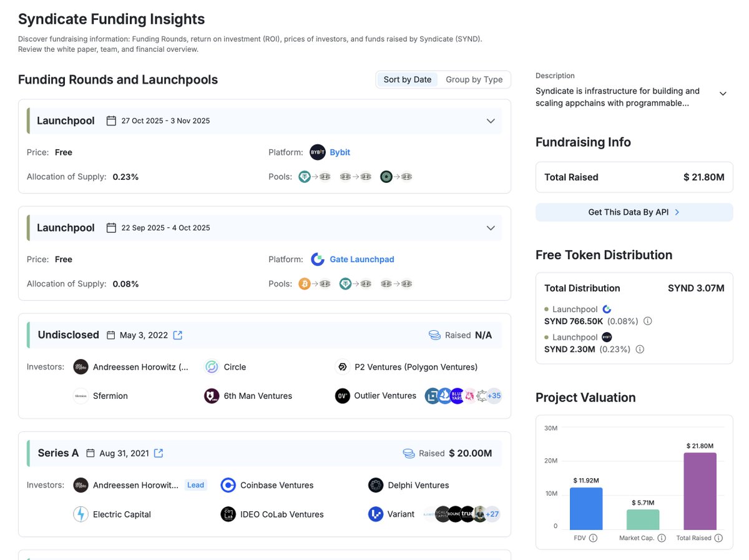This screenshot has width=749, height=560.
Task: Click the Bitcoin pool icon in Gate Launchpool
Action: click(x=305, y=284)
